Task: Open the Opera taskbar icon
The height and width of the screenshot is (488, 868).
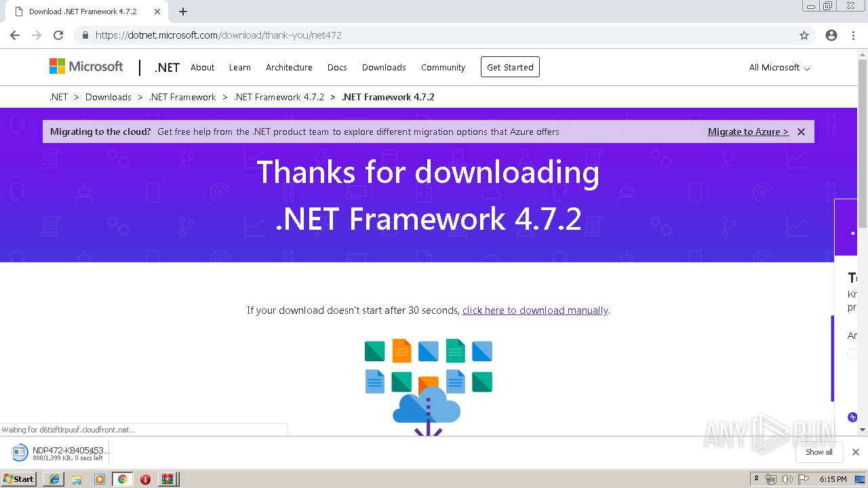Action: (145, 479)
